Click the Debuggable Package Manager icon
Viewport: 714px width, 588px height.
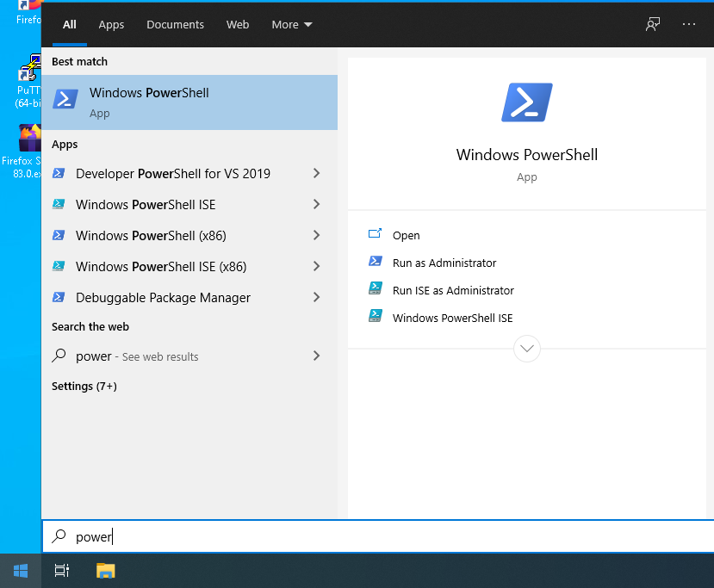click(x=59, y=297)
